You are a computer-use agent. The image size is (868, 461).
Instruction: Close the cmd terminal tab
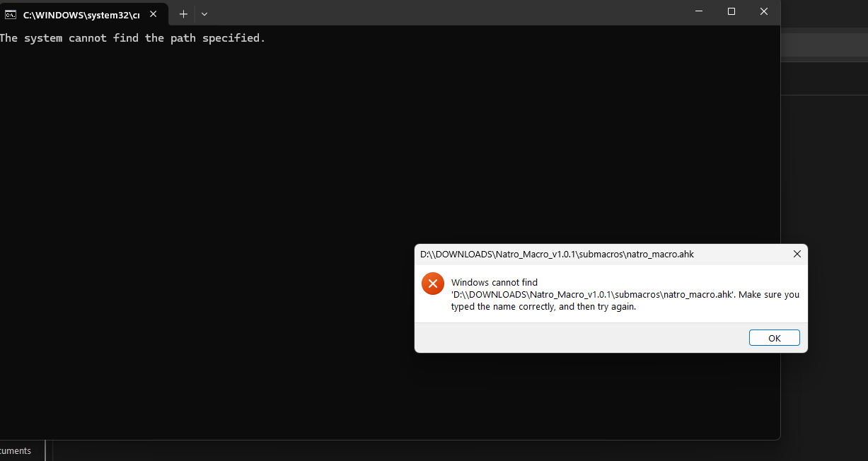[x=153, y=13]
